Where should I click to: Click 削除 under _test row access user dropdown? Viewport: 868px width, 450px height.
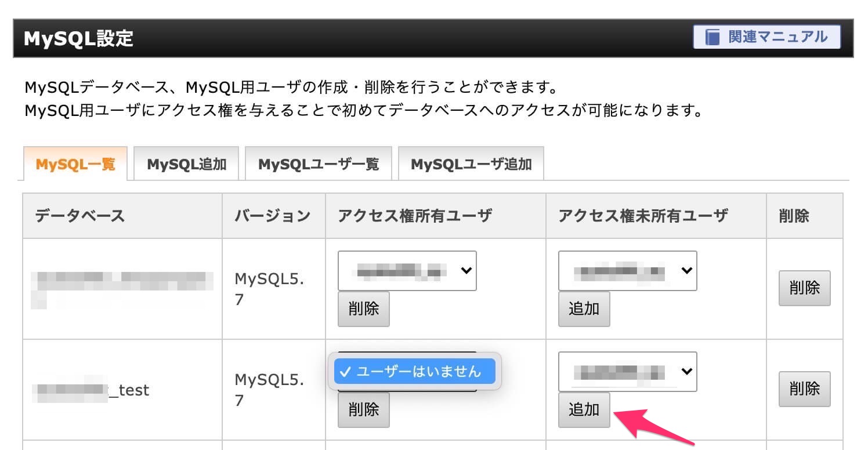[x=364, y=410]
